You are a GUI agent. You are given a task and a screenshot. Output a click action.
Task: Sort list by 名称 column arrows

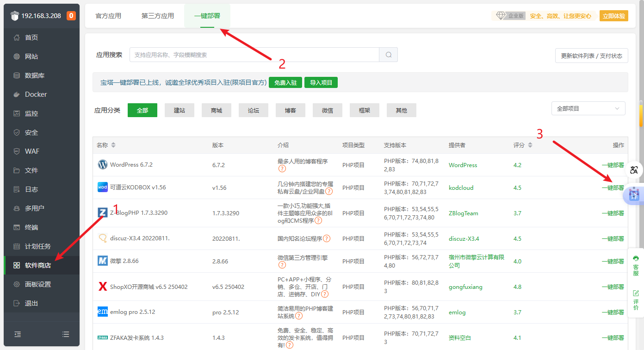(113, 145)
